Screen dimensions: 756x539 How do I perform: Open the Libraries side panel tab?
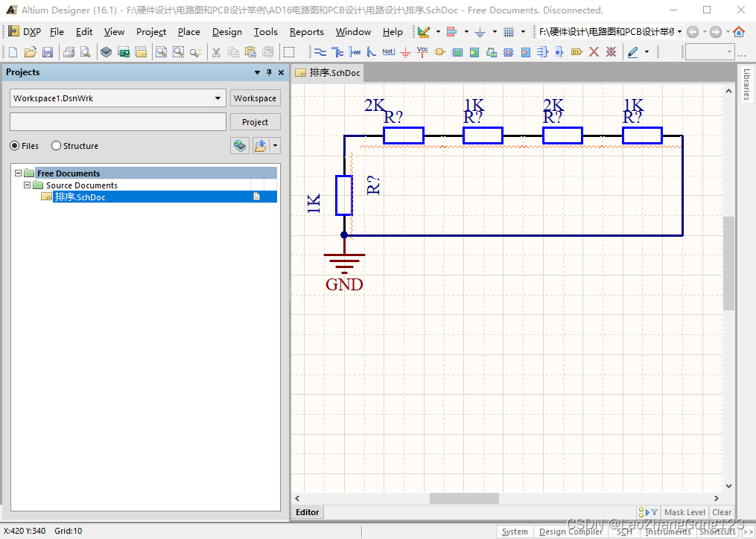tap(746, 84)
